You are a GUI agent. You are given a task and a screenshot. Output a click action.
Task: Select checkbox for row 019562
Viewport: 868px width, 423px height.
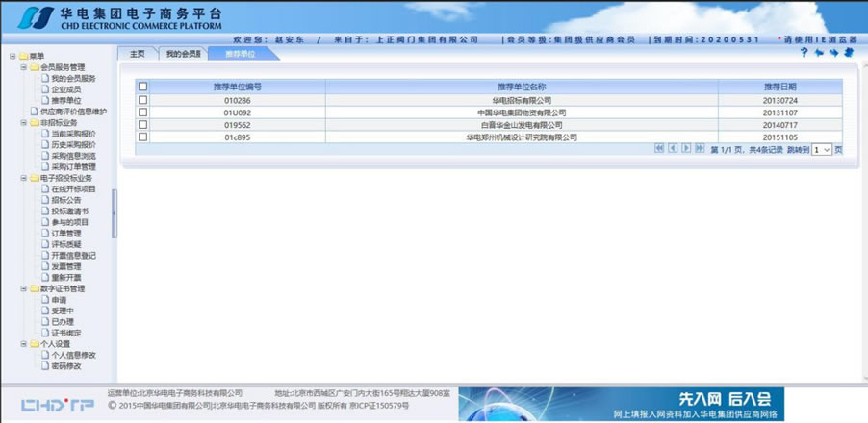click(x=143, y=124)
